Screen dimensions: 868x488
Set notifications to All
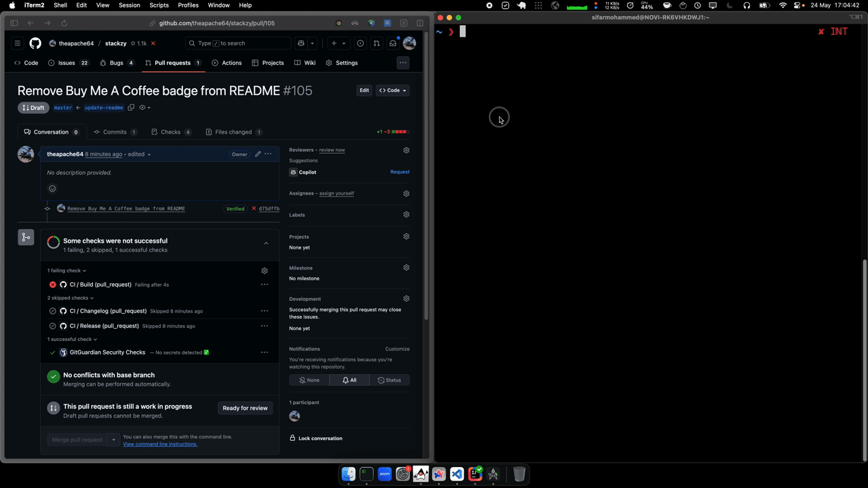[349, 380]
